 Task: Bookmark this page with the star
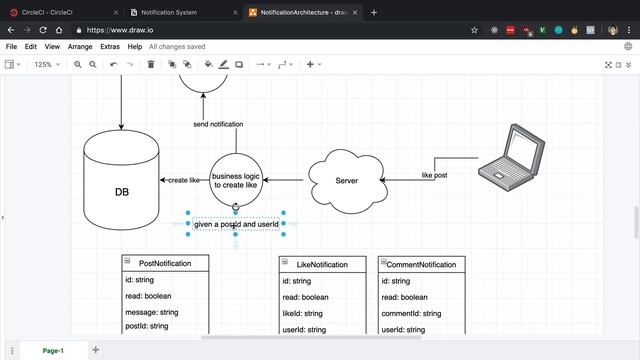click(474, 30)
